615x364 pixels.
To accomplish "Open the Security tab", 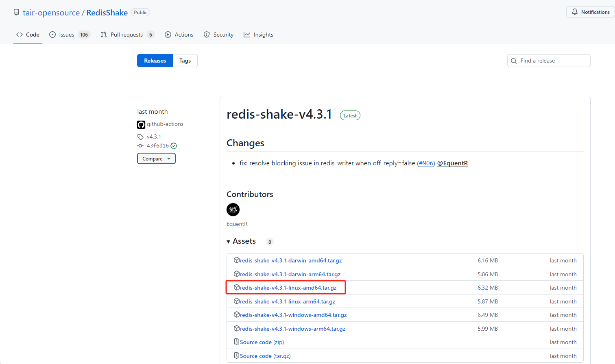I will coord(218,35).
